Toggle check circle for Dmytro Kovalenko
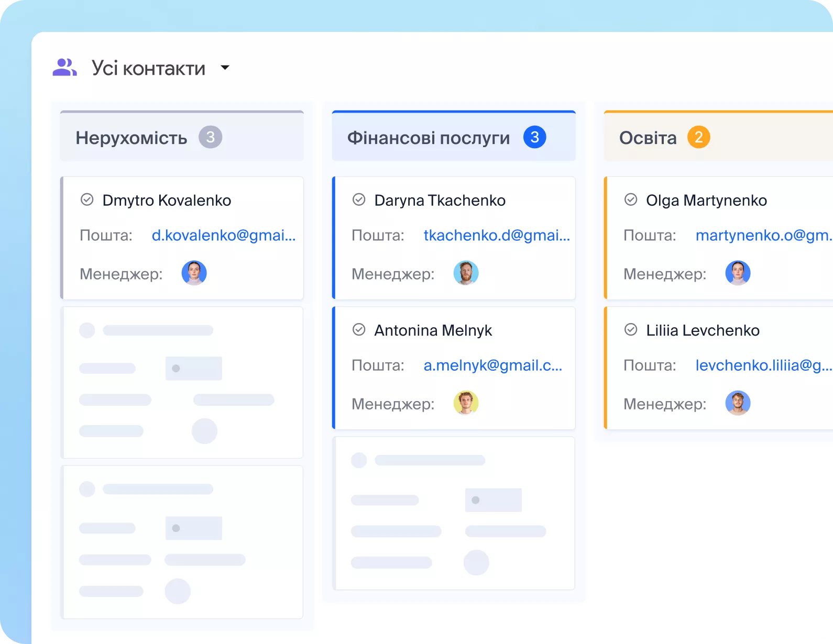The image size is (833, 644). click(87, 199)
